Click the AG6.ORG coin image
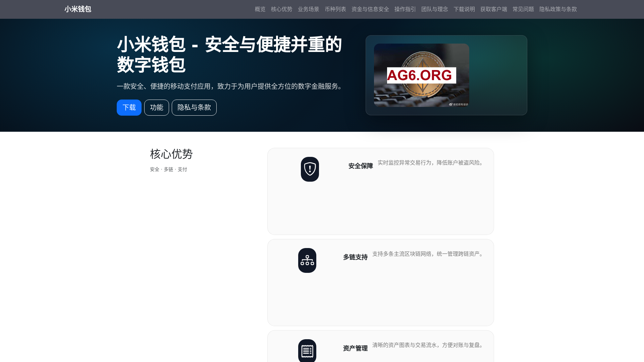Screen dimensions: 644x362 [x=422, y=75]
